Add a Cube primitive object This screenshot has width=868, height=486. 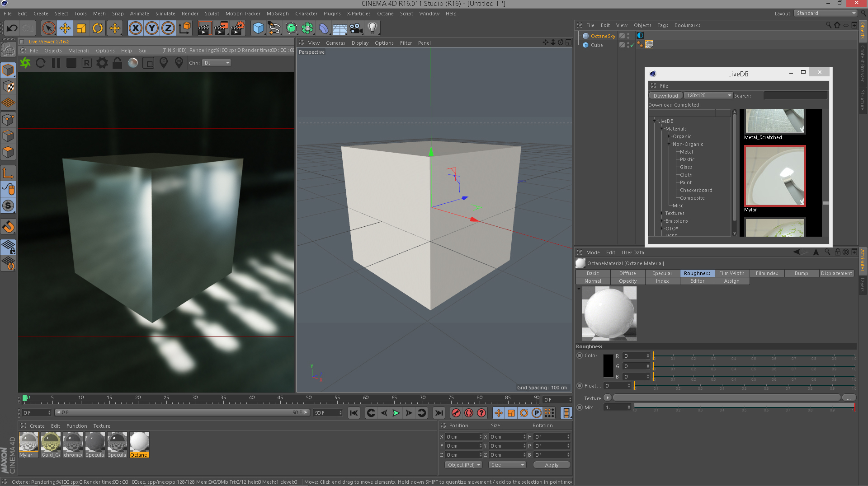click(x=258, y=28)
